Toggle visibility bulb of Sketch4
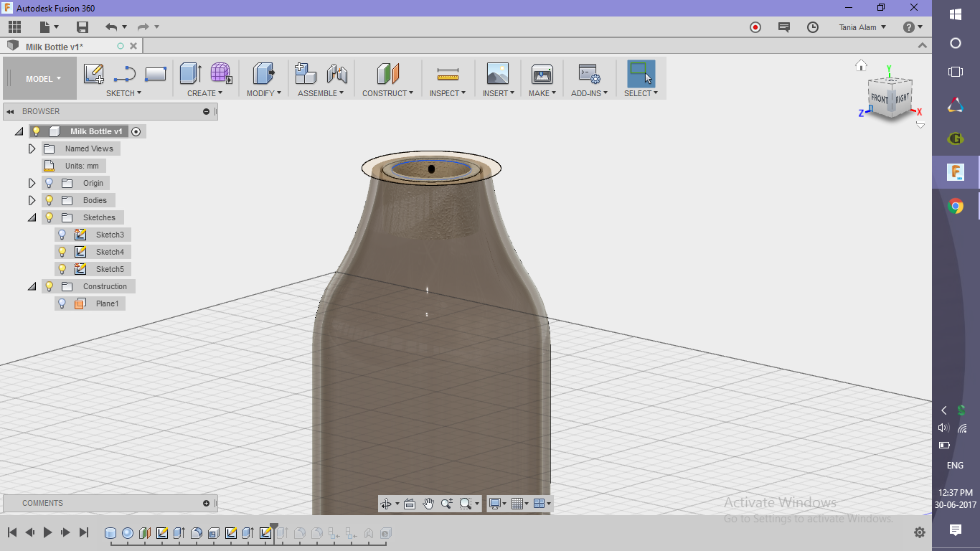The width and height of the screenshot is (980, 551). (62, 252)
